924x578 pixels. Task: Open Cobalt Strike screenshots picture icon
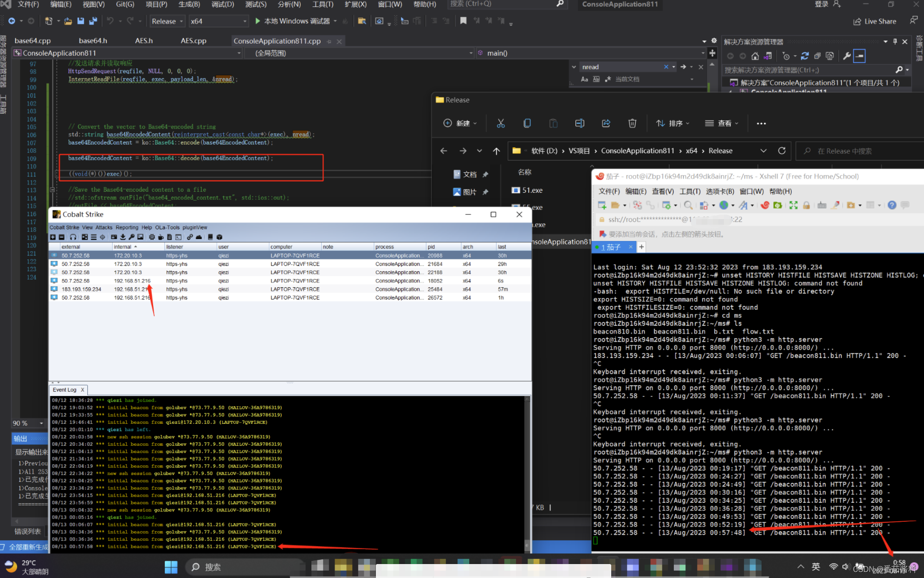click(140, 237)
